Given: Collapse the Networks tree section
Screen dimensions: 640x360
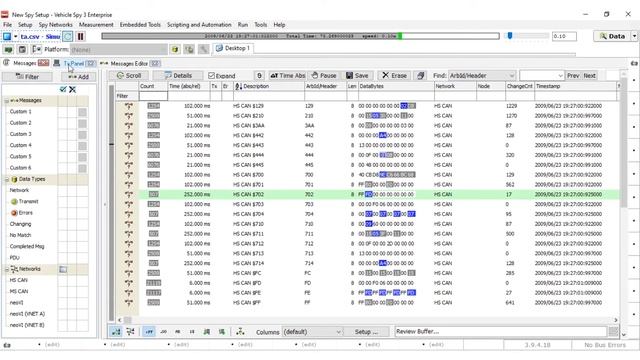Looking at the screenshot, I should pos(7,269).
